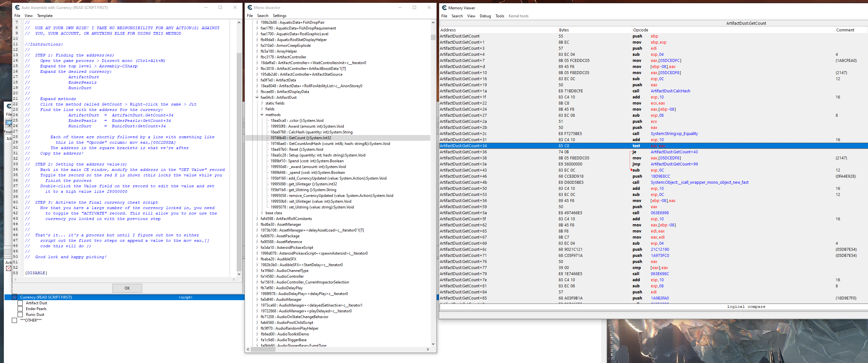Enable the Runic Dust checkbox
868x363 pixels.
[20, 315]
